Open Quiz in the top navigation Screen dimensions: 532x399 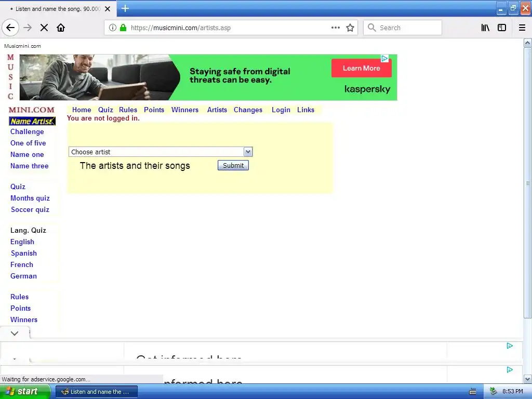coord(105,110)
